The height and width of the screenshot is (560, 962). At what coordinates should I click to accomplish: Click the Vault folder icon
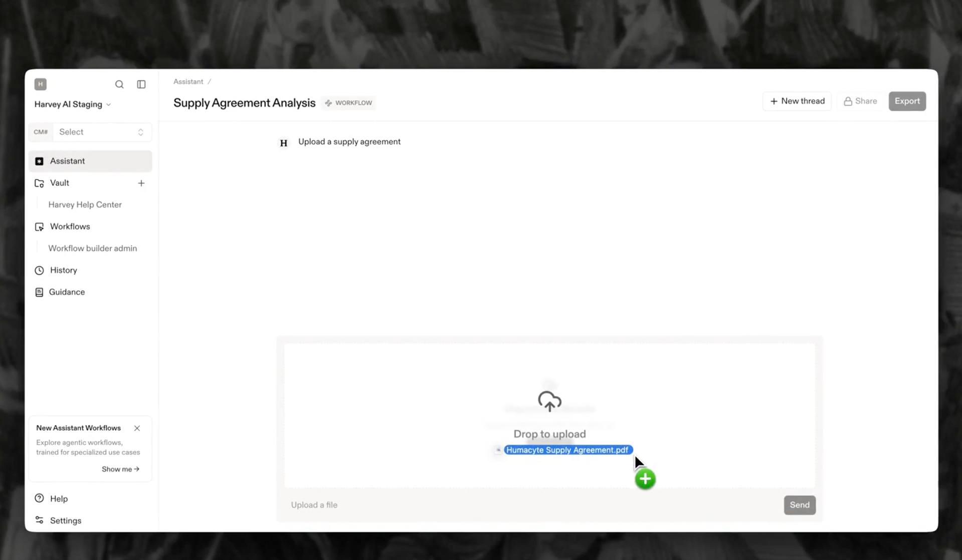(x=39, y=183)
